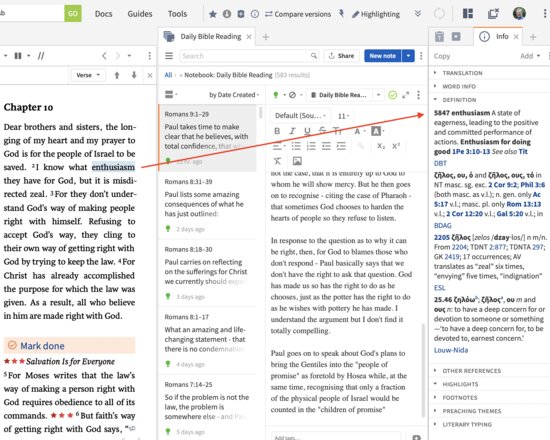Open the Highlighting tool
The image size is (550, 440).
pyautogui.click(x=376, y=14)
